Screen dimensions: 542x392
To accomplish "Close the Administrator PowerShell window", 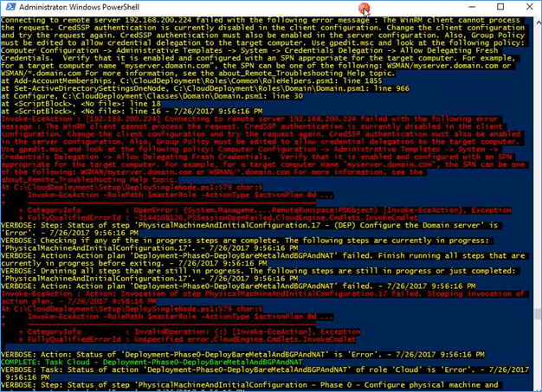I will coord(529,7).
